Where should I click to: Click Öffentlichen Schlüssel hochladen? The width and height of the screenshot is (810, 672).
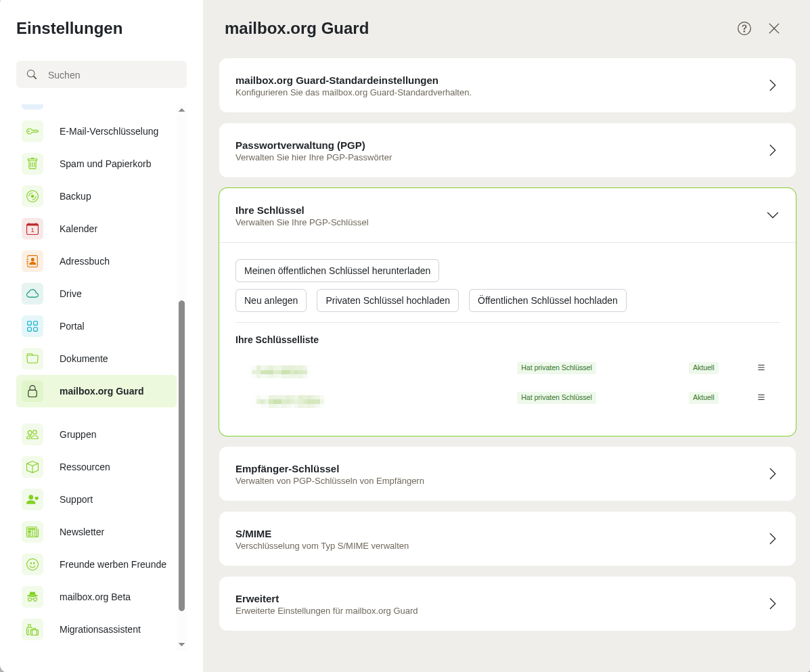547,300
